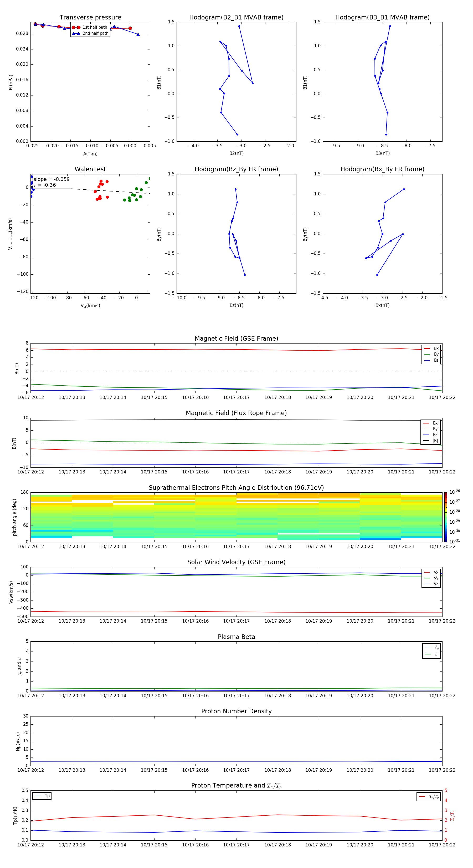Select the '1st half path' legend entry
The height and width of the screenshot is (868, 473).
[90, 27]
